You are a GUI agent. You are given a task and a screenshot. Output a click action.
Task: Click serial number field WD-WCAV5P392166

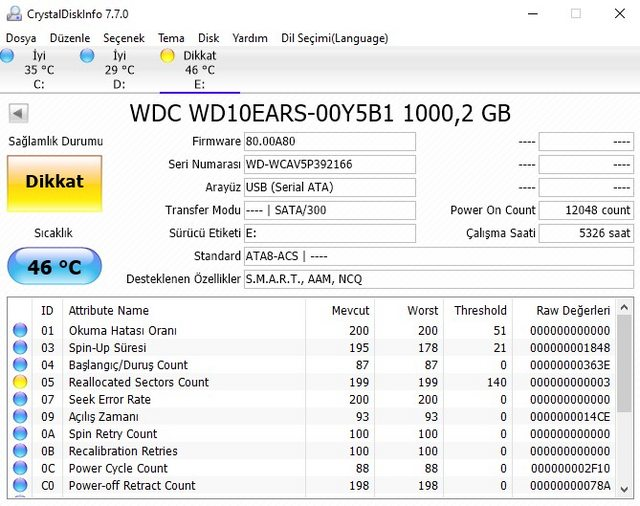330,164
